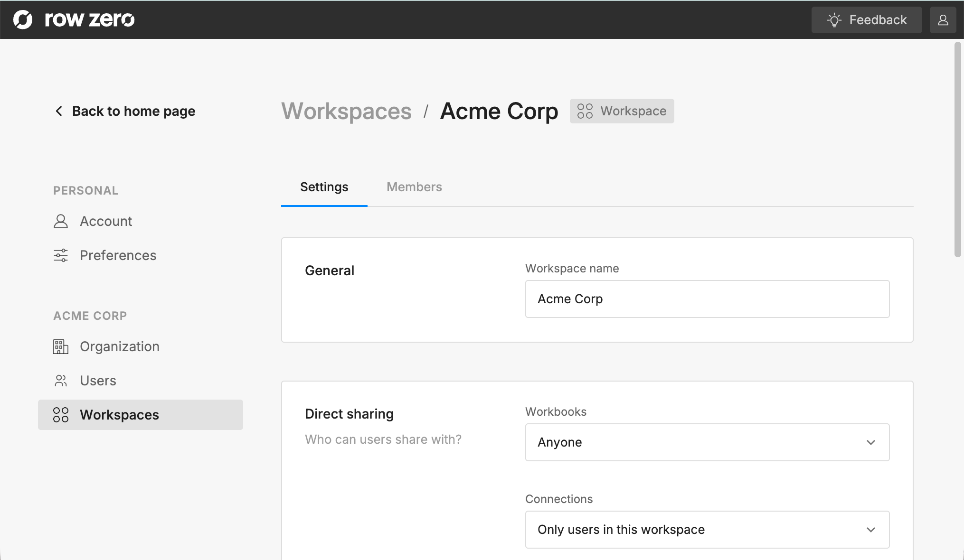
Task: Go back to home page link
Action: [133, 111]
